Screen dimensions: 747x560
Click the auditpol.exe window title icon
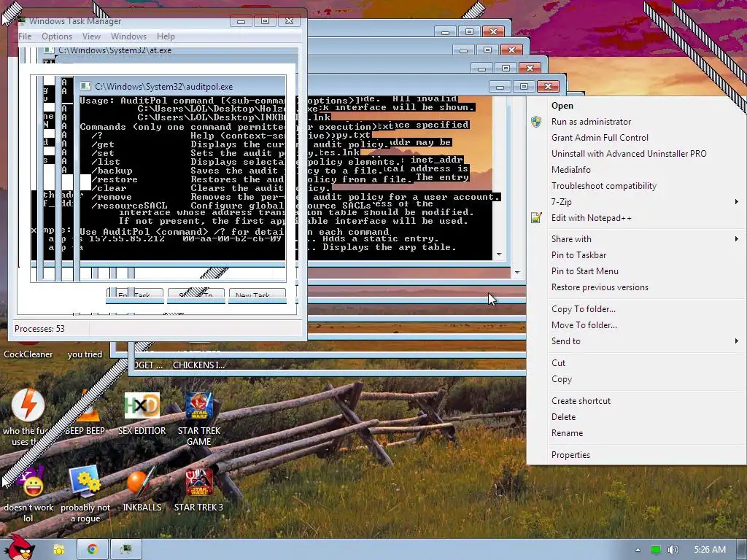[85, 86]
